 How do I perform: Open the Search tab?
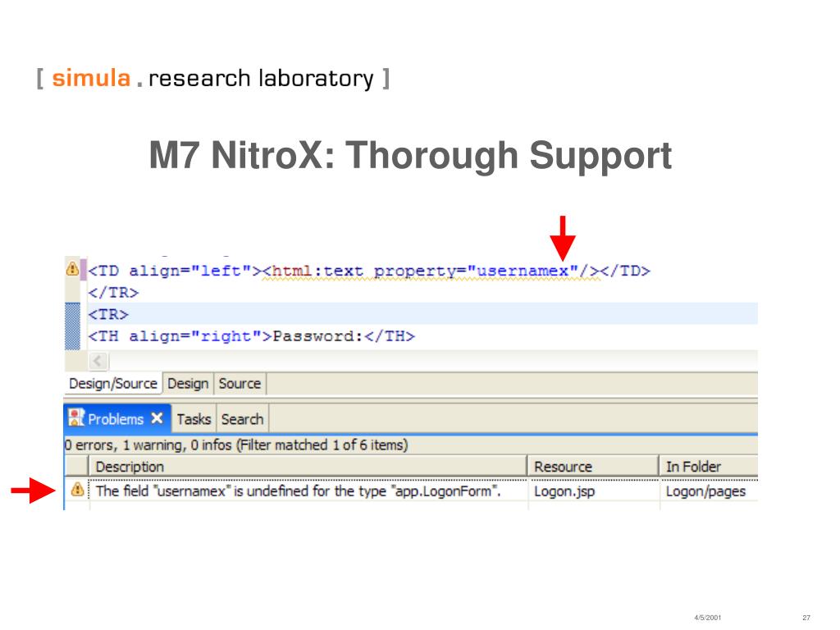[243, 419]
